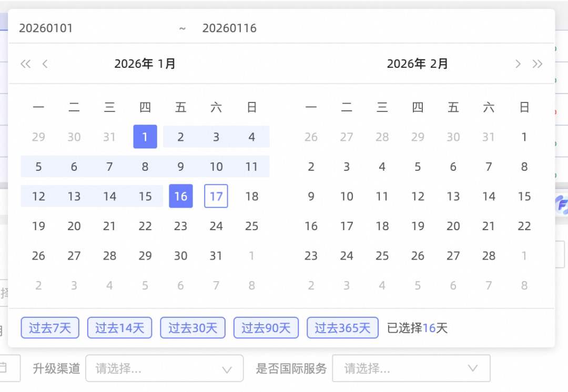568x392 pixels.
Task: Click the end date field 20260116
Action: pyautogui.click(x=229, y=28)
